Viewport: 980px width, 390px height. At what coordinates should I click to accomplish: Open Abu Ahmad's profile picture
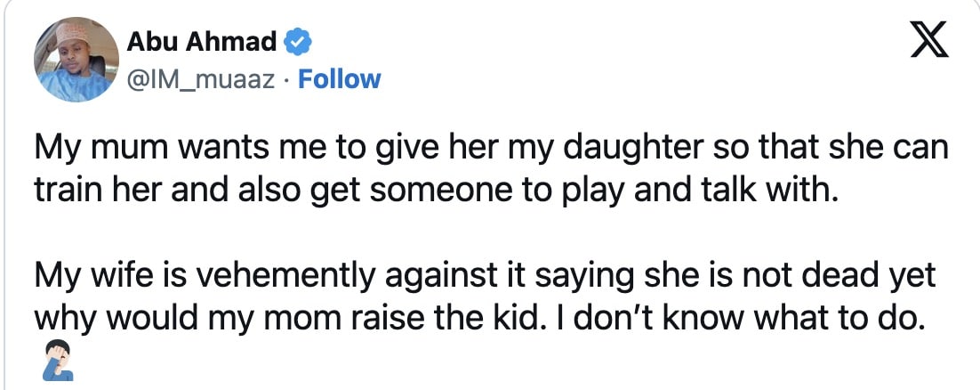pos(76,61)
